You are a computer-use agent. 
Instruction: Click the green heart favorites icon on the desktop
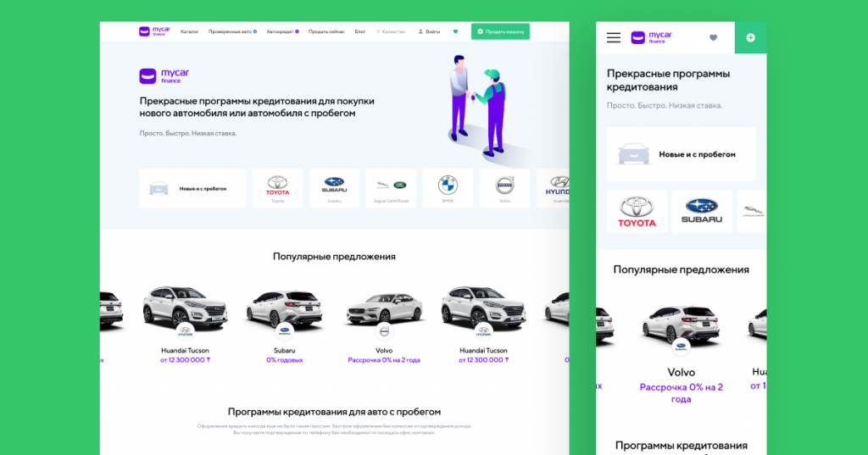pos(455,31)
